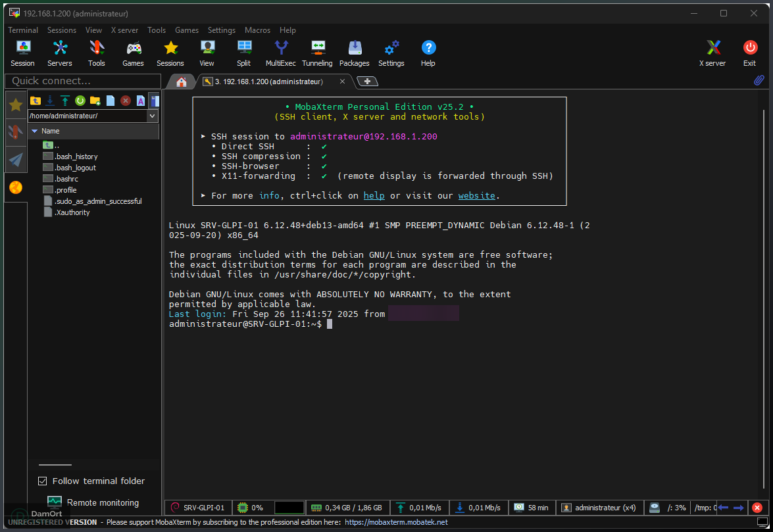Open the Macros menu

click(257, 30)
